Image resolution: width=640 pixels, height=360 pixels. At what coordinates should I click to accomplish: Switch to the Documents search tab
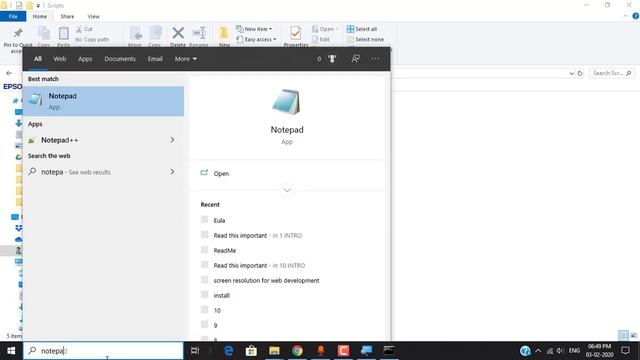(x=120, y=59)
